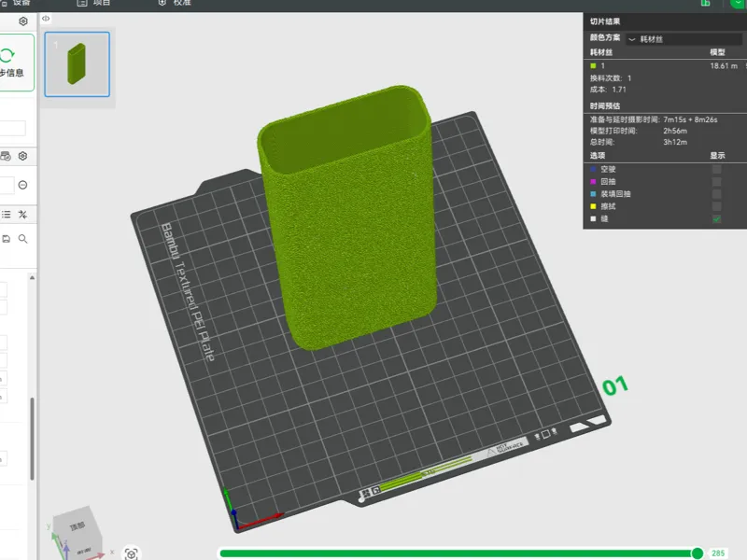Enable display of 空驶 travel moves
The height and width of the screenshot is (560, 747).
point(716,169)
